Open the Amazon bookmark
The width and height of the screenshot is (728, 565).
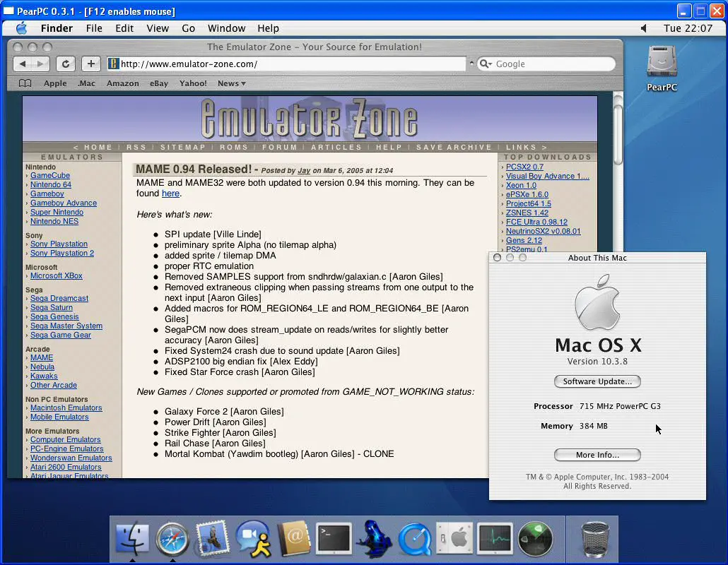click(122, 83)
